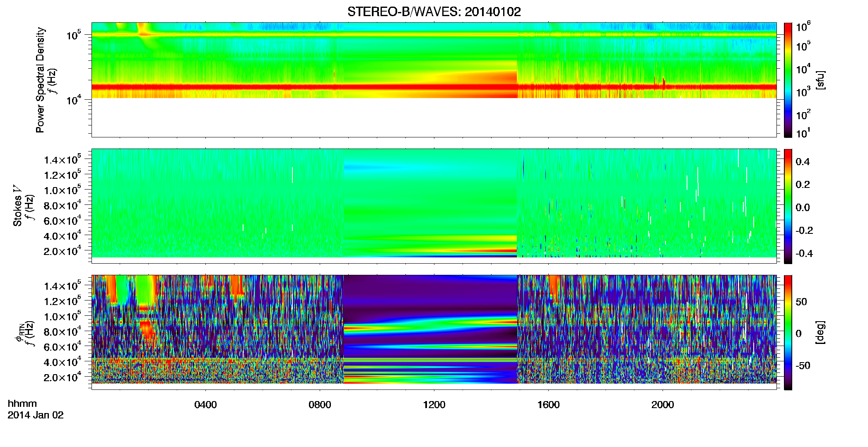Select the 1200 time axis label
The height and width of the screenshot is (447, 868).
point(434,405)
